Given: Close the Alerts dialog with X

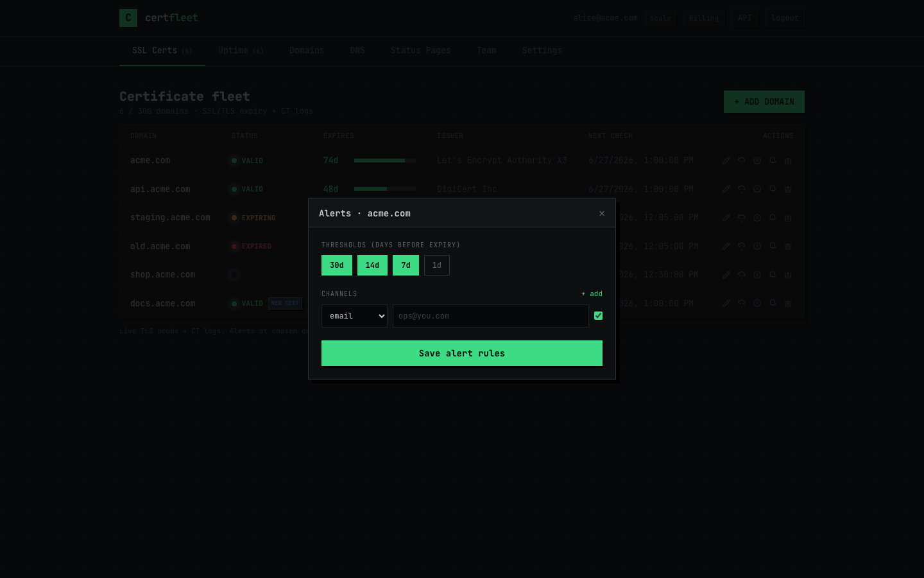Looking at the screenshot, I should (602, 213).
